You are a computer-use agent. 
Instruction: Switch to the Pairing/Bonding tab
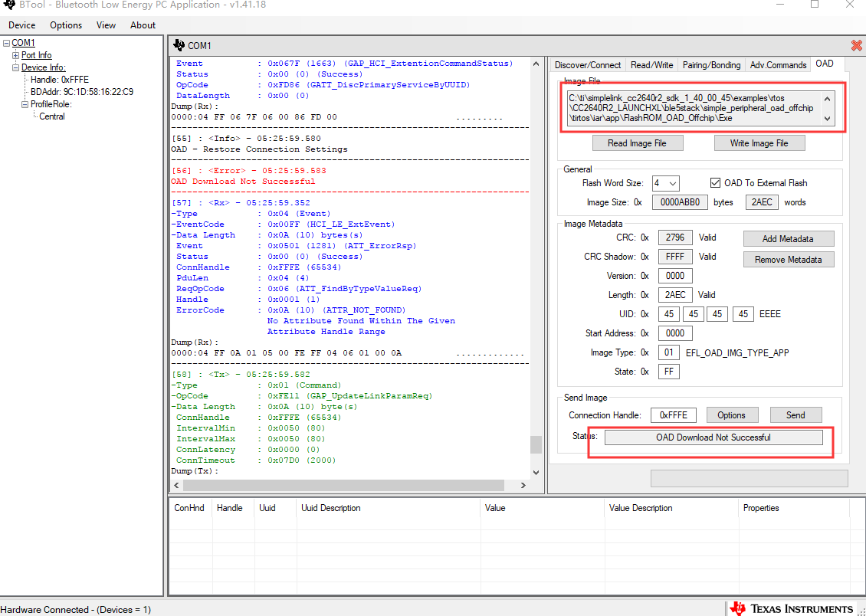pos(711,65)
